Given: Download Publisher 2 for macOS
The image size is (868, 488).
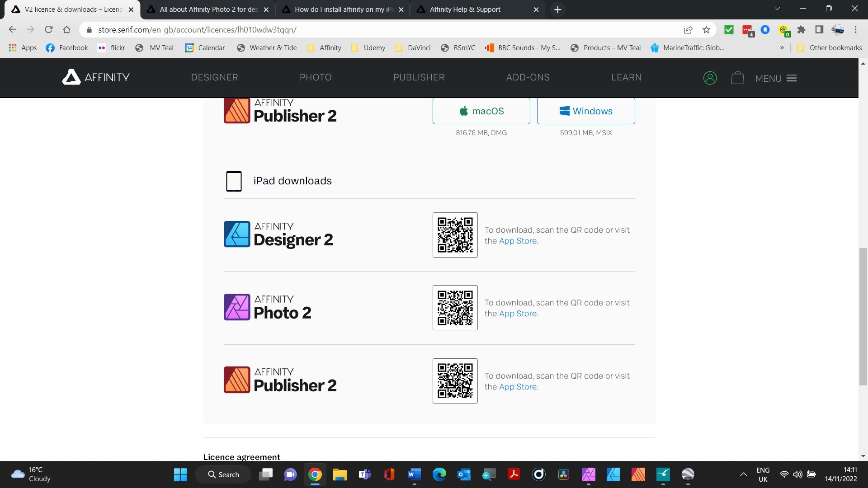Looking at the screenshot, I should click(x=481, y=111).
